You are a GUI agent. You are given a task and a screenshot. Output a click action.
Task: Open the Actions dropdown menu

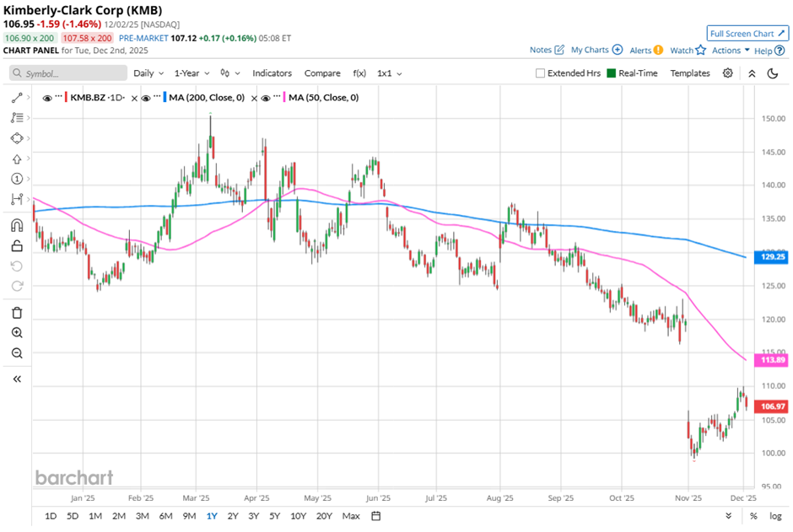[x=731, y=50]
